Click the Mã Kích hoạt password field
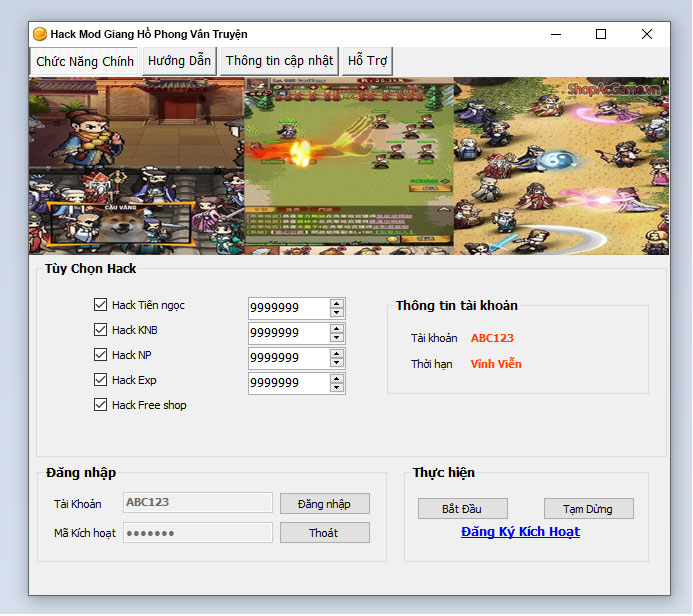This screenshot has height=616, width=693. (198, 532)
